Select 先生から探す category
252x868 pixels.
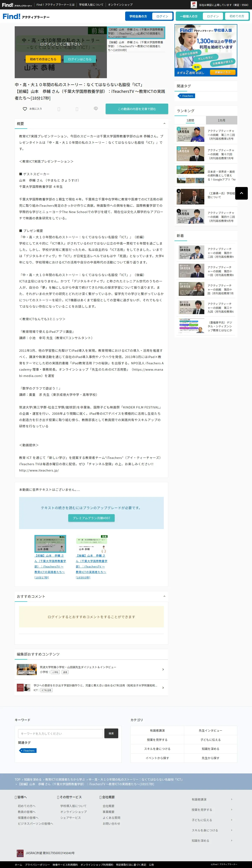[211, 758]
